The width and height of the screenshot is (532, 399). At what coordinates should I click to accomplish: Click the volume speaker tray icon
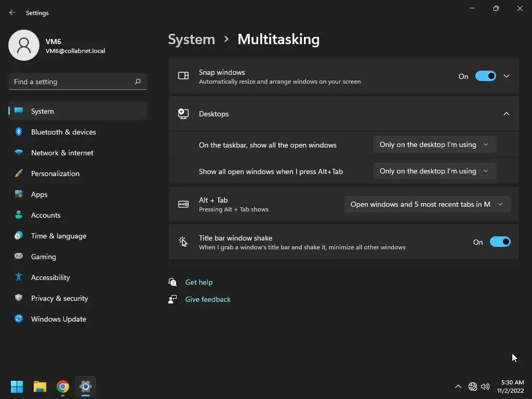coord(486,387)
